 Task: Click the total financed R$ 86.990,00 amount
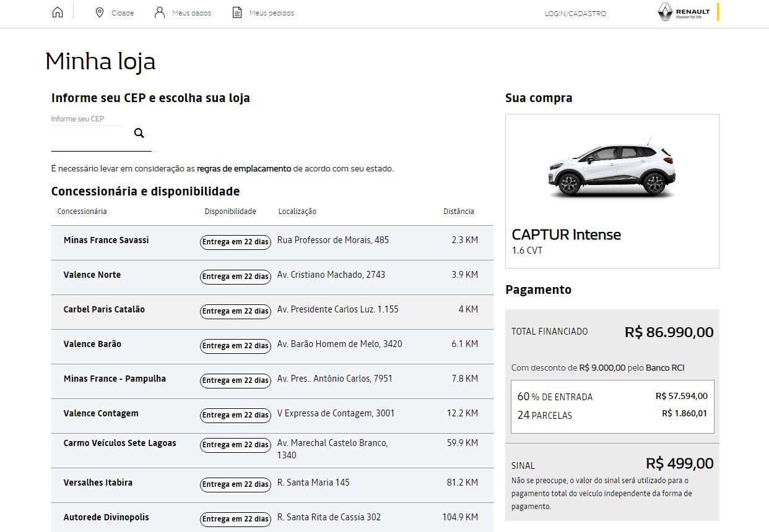(x=669, y=332)
